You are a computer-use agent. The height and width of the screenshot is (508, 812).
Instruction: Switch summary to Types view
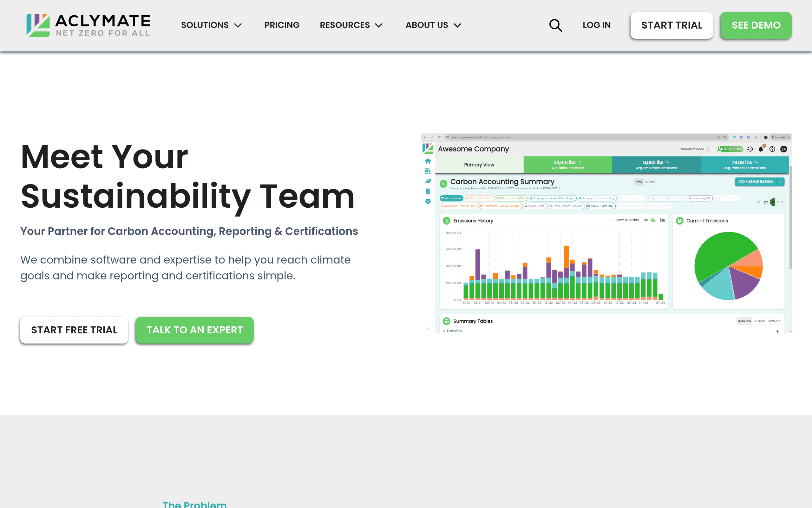[638, 181]
